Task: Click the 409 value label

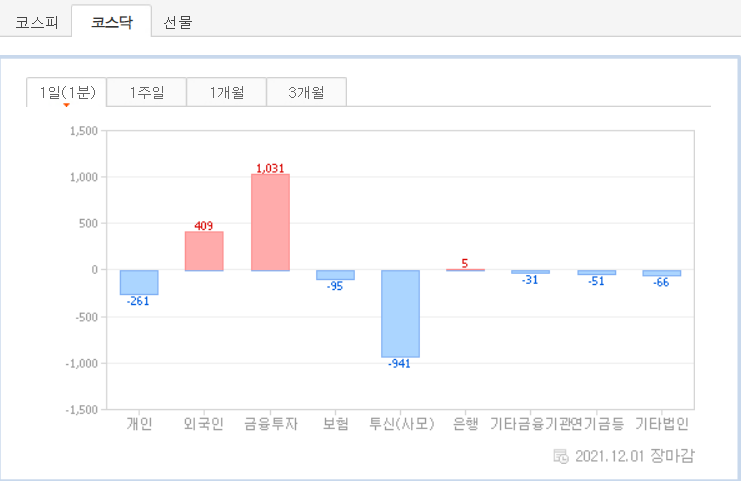Action: (204, 226)
